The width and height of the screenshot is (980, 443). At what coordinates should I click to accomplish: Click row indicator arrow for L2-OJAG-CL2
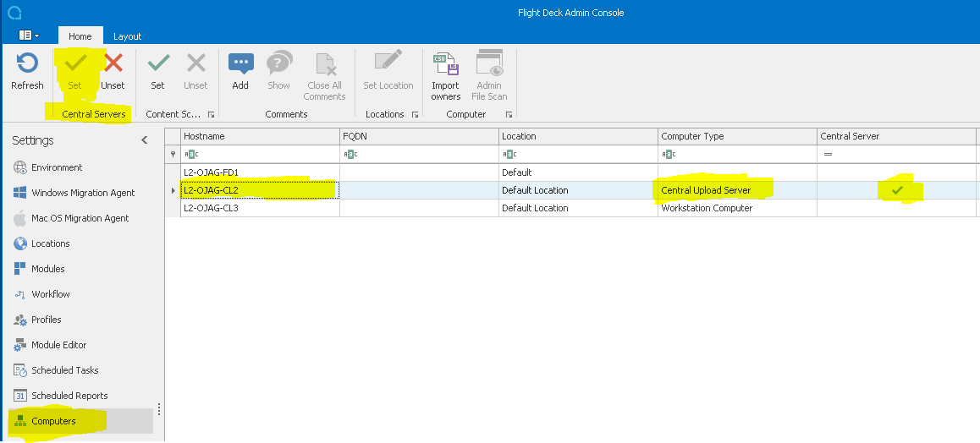pos(173,190)
